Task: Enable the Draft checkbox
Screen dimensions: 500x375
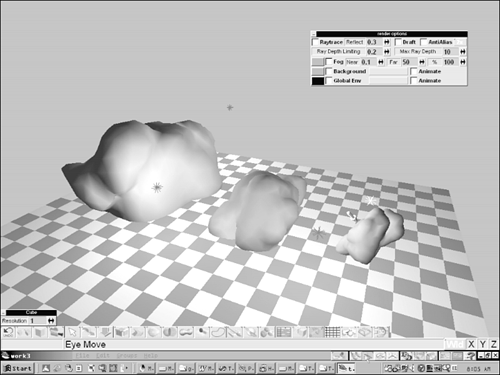Action: (x=398, y=42)
